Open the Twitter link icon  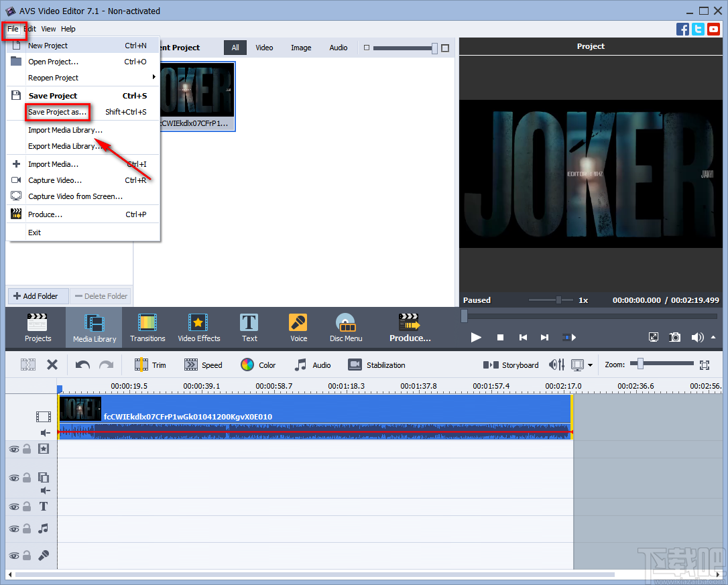[x=698, y=29]
